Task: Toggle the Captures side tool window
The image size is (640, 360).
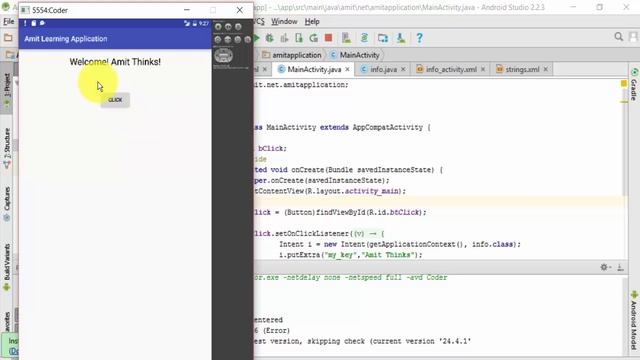Action: [x=7, y=204]
